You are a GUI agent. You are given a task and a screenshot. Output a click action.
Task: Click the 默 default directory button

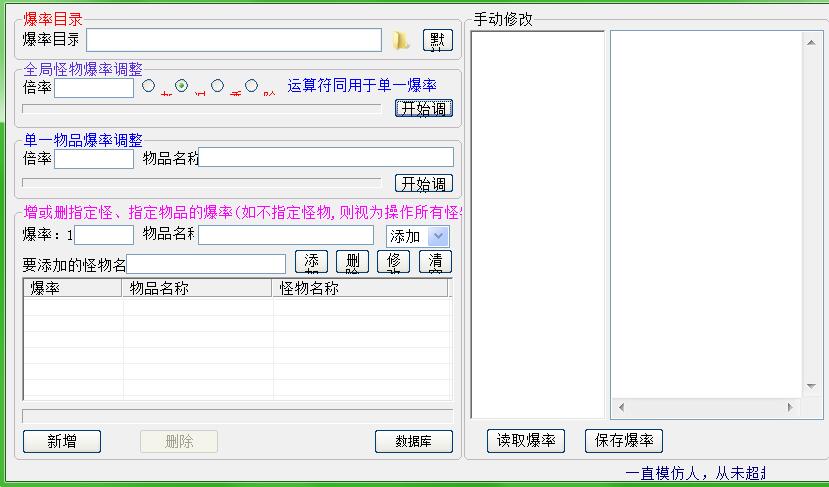point(437,40)
